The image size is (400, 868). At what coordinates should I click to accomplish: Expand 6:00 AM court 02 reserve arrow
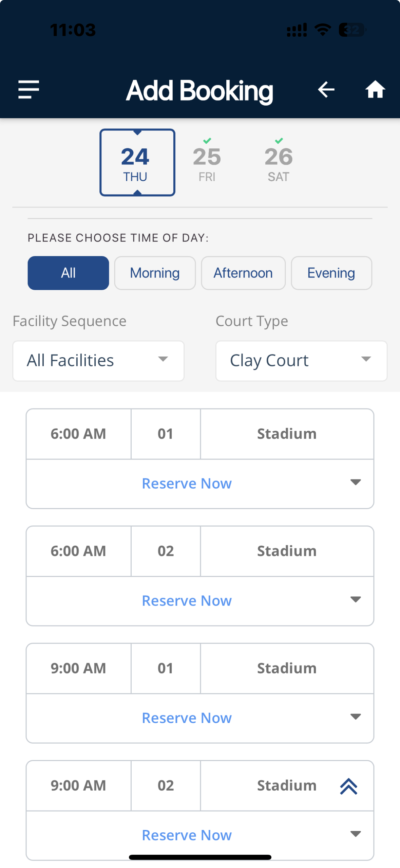click(x=355, y=600)
